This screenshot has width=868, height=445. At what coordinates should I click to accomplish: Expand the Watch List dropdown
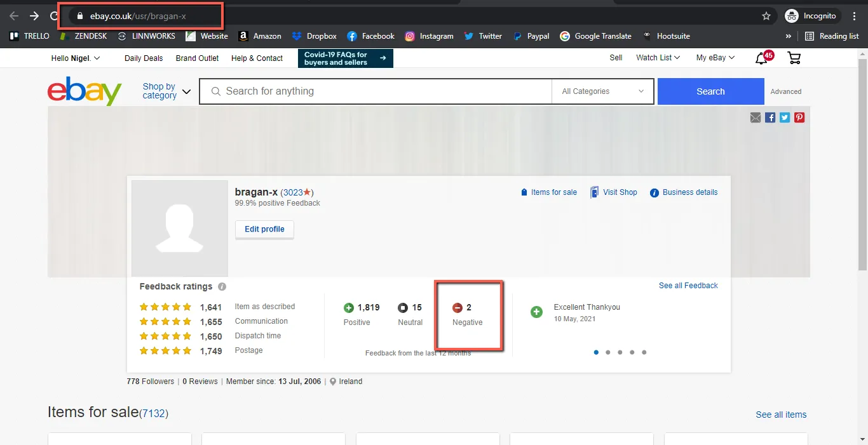click(658, 58)
